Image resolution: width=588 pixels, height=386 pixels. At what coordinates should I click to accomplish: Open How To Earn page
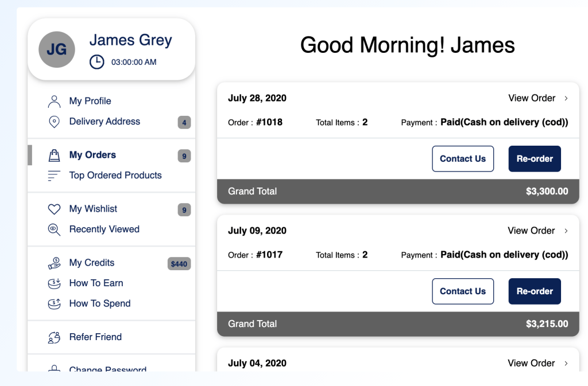[96, 283]
